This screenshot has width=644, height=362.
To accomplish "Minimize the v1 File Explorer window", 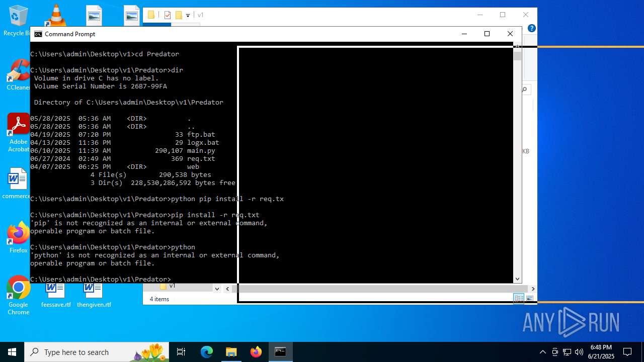I will tap(479, 15).
